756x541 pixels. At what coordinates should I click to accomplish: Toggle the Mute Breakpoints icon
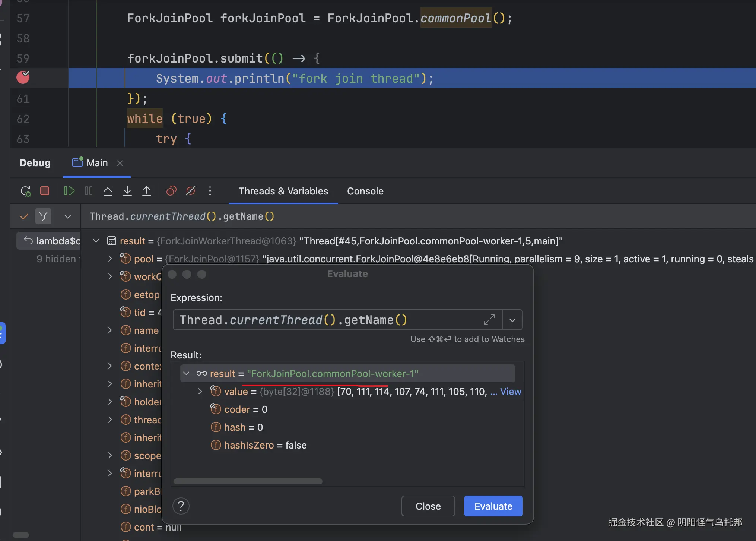191,191
